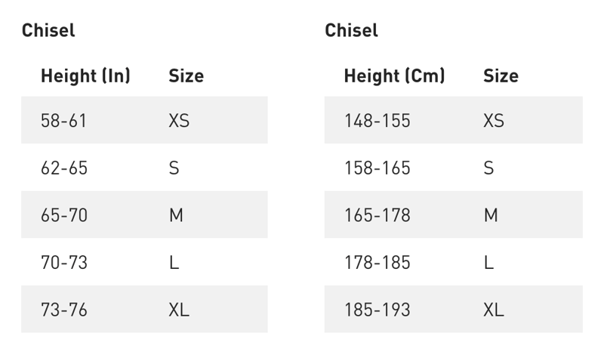Select the 58-61 height cell
This screenshot has width=604, height=364.
(x=64, y=121)
